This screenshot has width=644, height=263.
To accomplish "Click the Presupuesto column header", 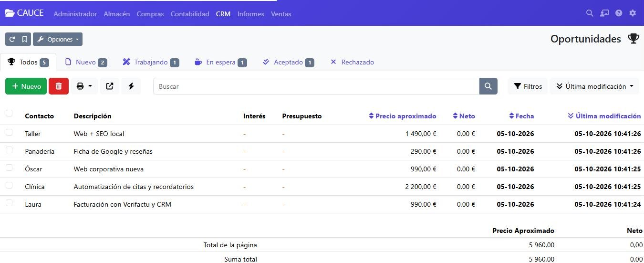I will [x=302, y=116].
